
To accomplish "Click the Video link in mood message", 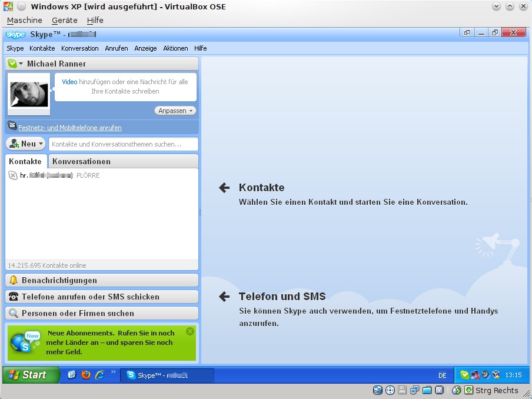I will 69,82.
